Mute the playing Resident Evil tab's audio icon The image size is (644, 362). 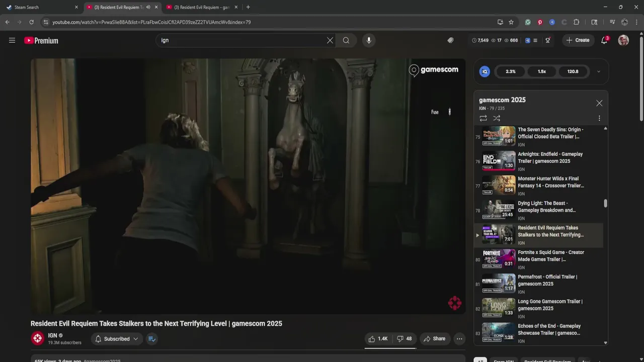[148, 7]
